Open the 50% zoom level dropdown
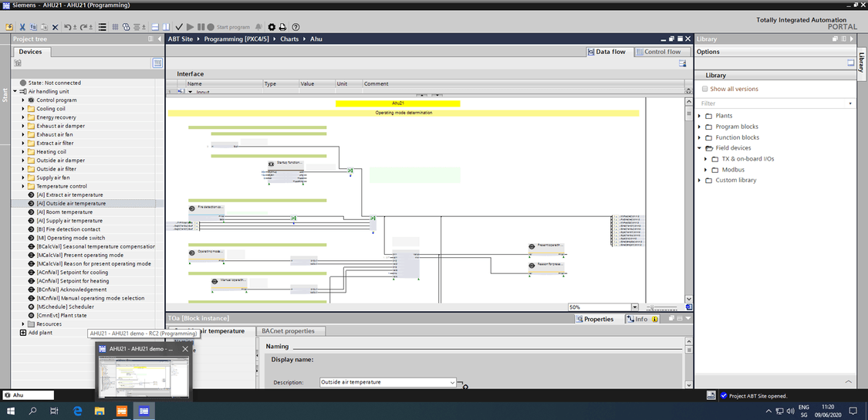This screenshot has height=420, width=868. click(x=634, y=307)
